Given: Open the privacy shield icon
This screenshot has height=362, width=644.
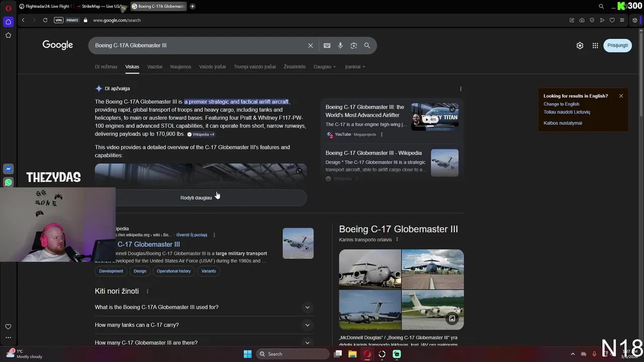Looking at the screenshot, I should click(x=592, y=20).
